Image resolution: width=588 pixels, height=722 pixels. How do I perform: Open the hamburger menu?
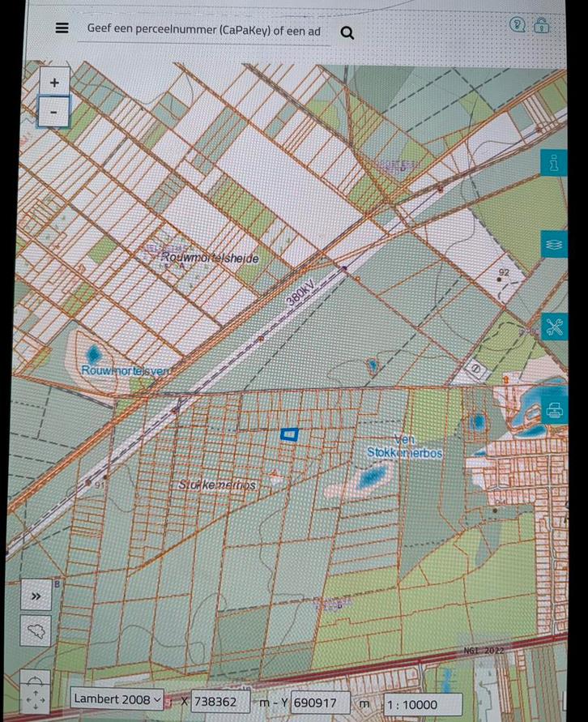point(62,28)
